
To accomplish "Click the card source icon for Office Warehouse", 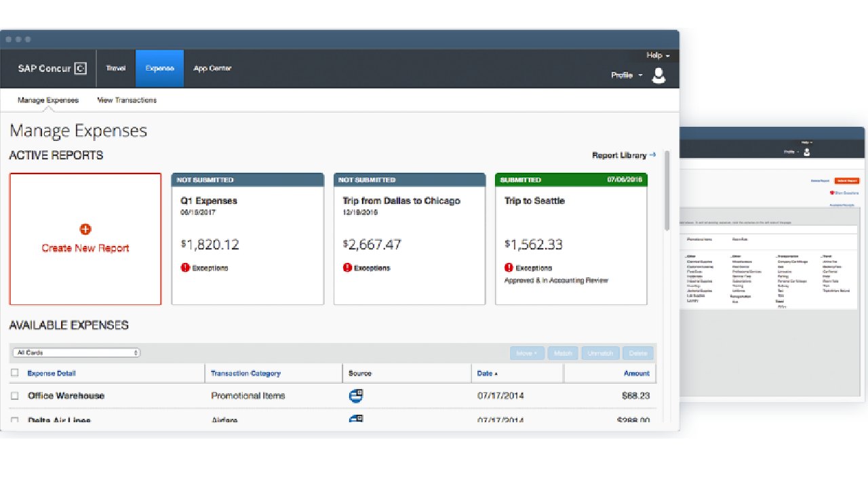I will tap(355, 396).
